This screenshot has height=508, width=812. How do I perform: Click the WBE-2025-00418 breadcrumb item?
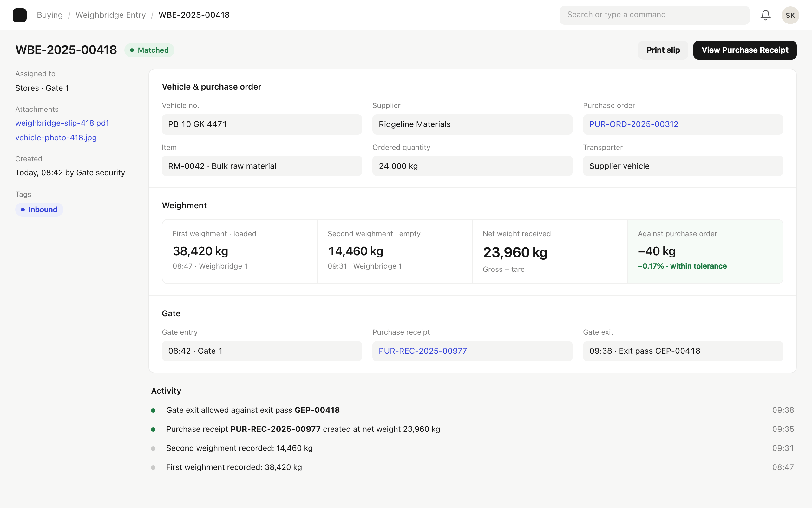[194, 15]
